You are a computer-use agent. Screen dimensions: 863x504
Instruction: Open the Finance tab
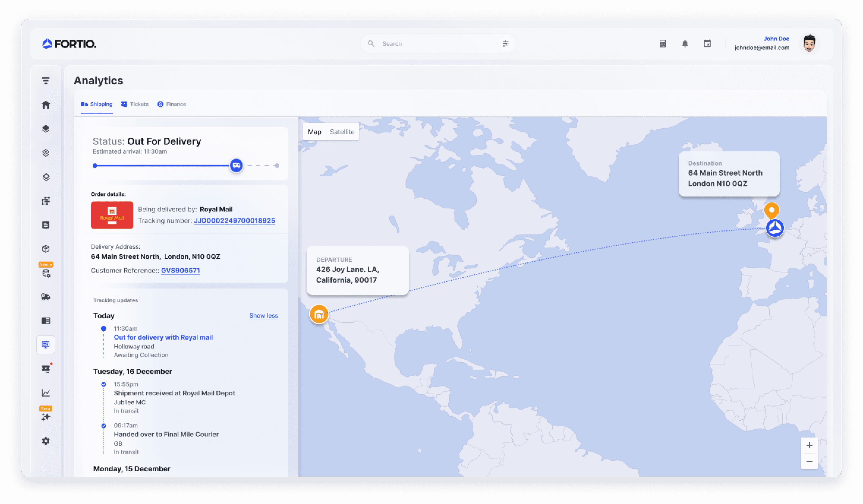click(x=172, y=104)
